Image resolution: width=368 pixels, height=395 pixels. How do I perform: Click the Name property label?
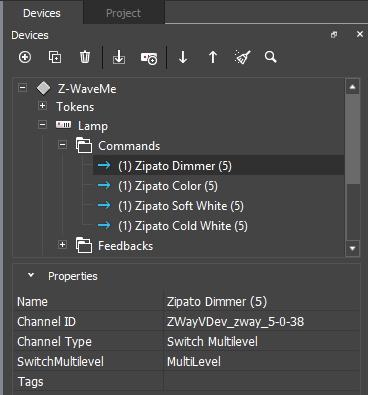(x=32, y=302)
